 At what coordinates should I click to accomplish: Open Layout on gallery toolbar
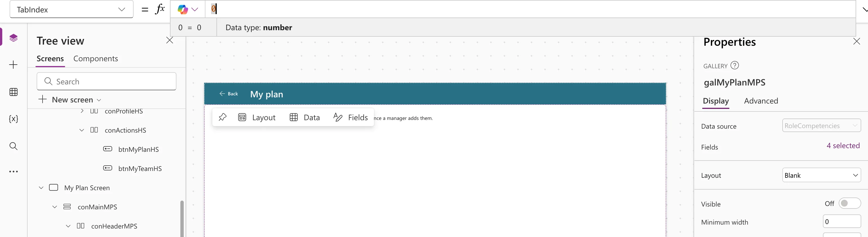(x=257, y=117)
